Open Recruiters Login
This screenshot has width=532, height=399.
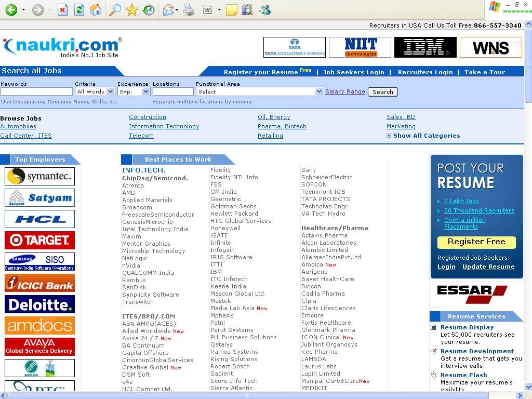[425, 72]
